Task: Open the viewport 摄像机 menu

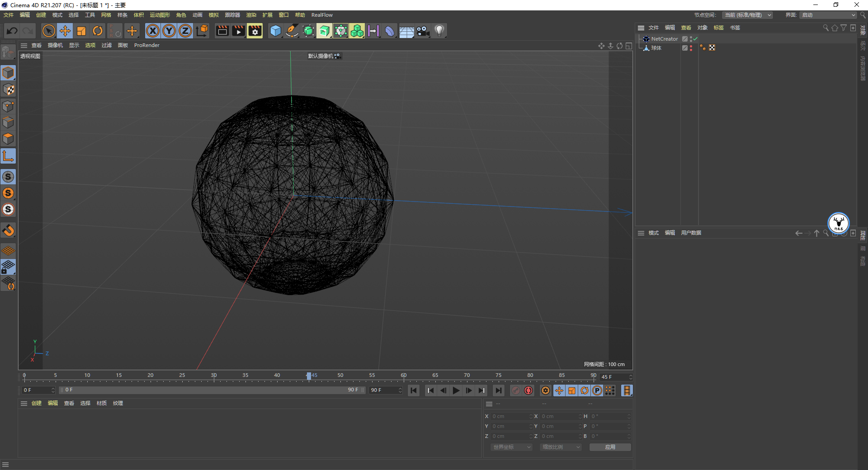Action: coord(55,45)
